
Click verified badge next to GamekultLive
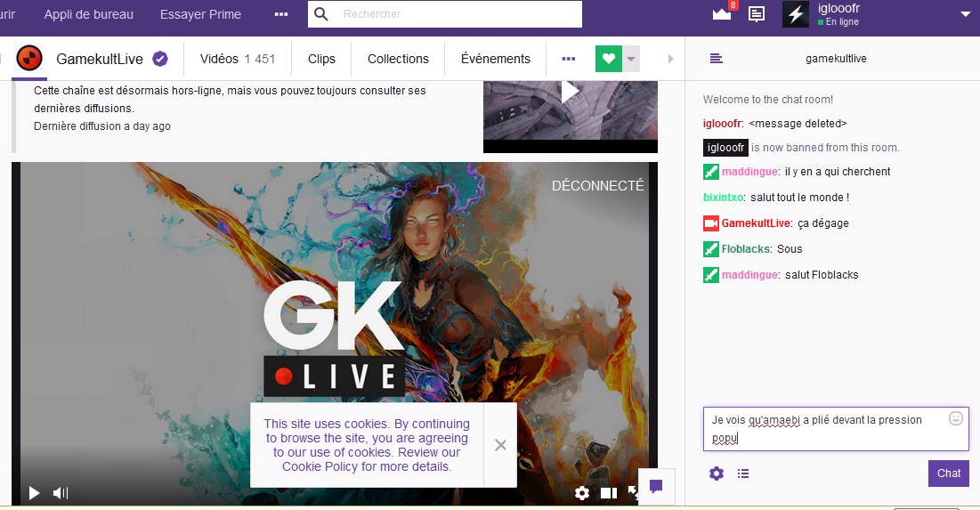click(x=160, y=59)
